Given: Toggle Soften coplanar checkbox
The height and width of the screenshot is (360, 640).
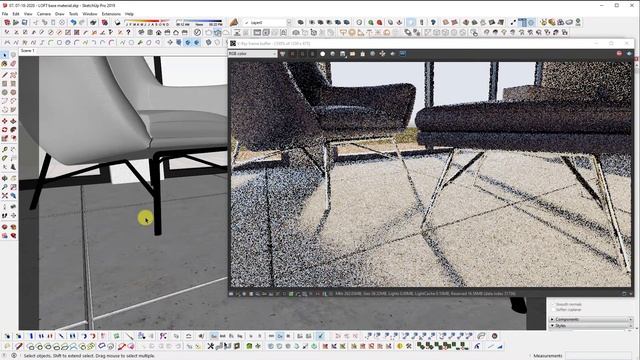Looking at the screenshot, I should pos(554,310).
